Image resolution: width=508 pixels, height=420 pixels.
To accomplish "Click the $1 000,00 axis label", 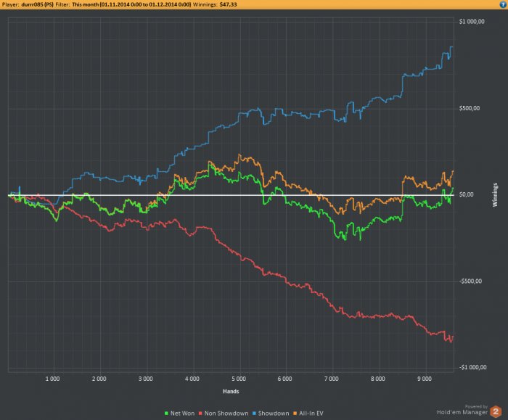I will [x=472, y=21].
